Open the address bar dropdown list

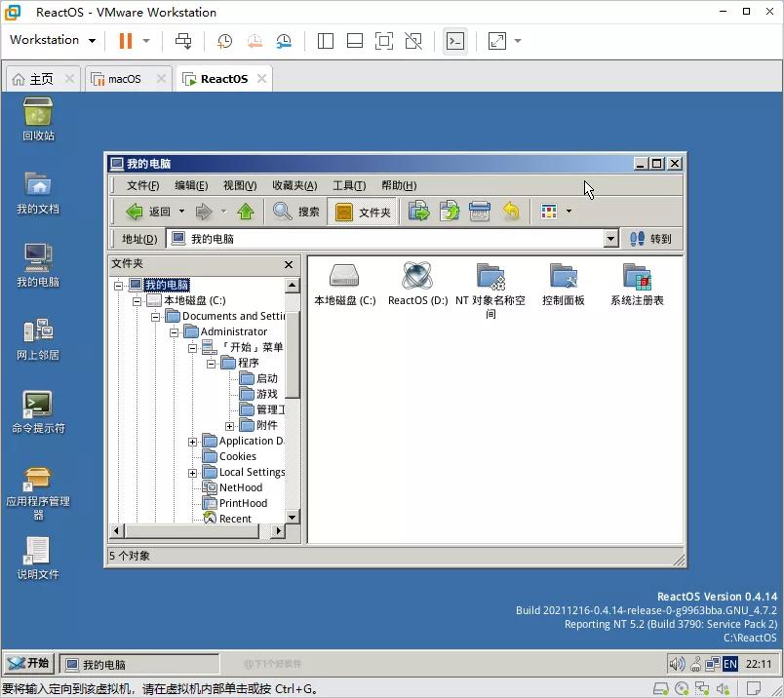610,238
